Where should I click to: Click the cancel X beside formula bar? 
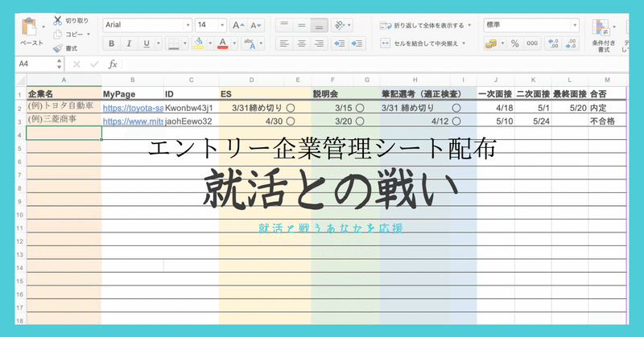point(76,64)
